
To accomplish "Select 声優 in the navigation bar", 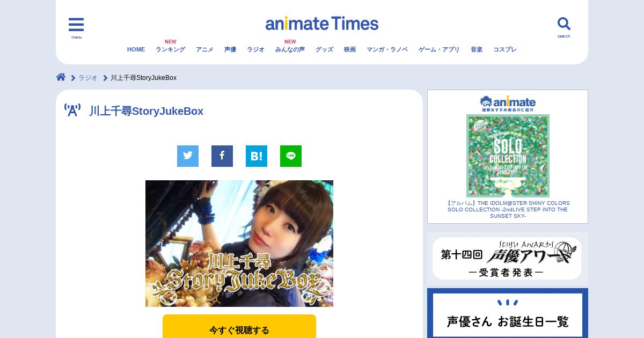I will click(x=230, y=49).
